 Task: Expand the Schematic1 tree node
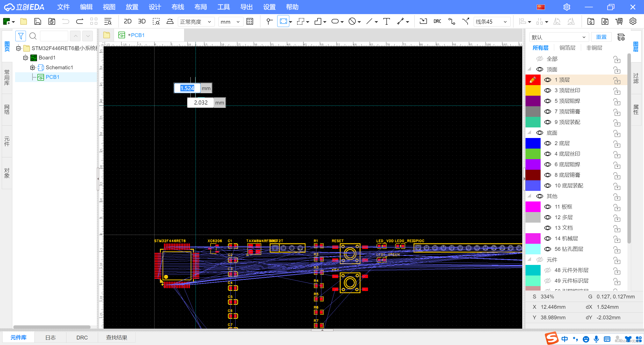pos(32,67)
